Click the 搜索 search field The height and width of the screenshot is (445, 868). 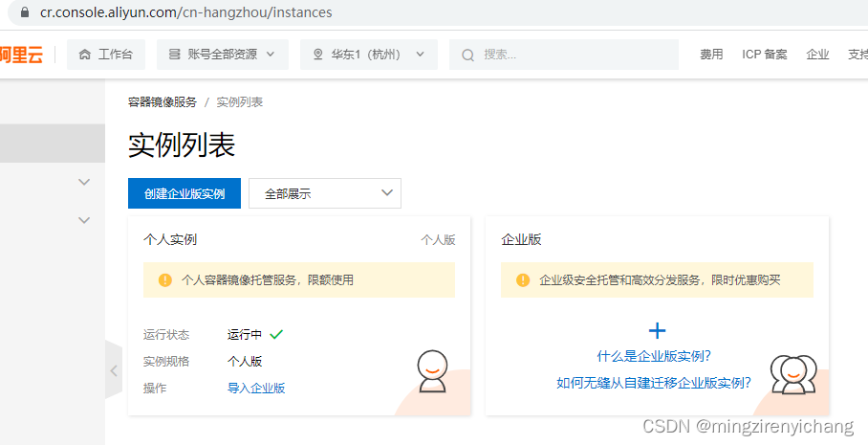[564, 55]
